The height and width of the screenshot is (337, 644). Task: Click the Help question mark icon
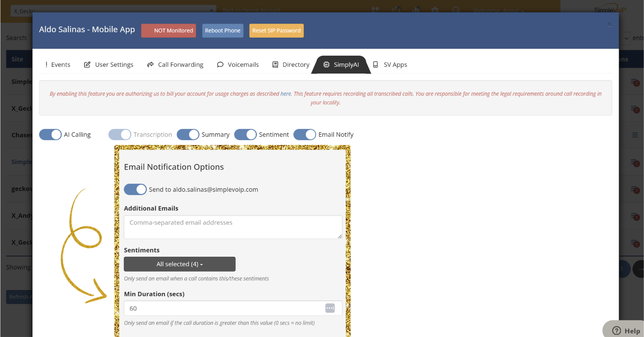616,331
